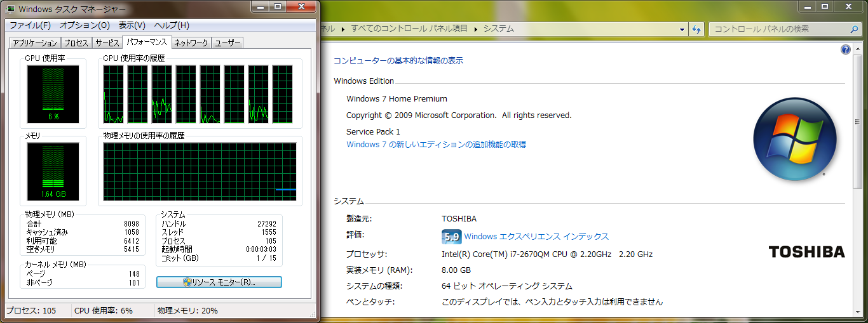Open the オプション(O) menu

click(85, 25)
